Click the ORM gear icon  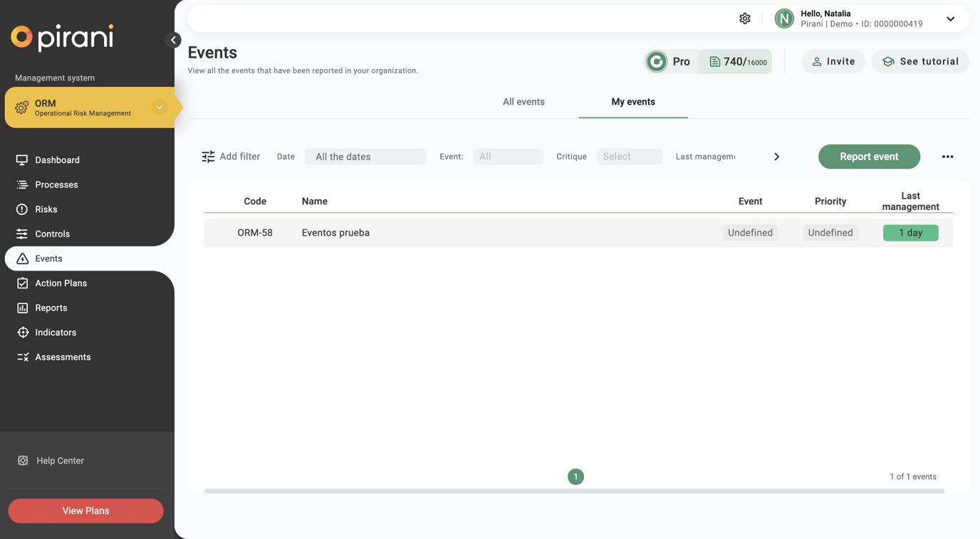click(x=22, y=108)
